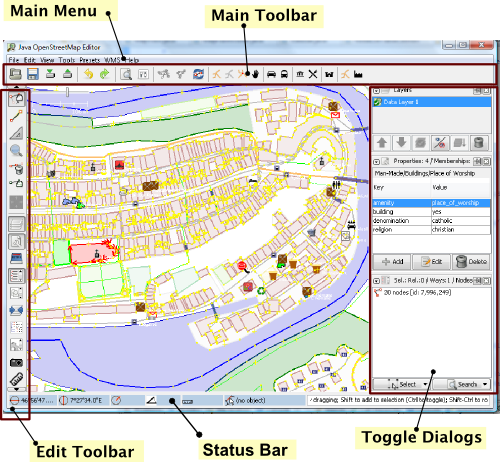Open the Edit menu

coord(30,60)
